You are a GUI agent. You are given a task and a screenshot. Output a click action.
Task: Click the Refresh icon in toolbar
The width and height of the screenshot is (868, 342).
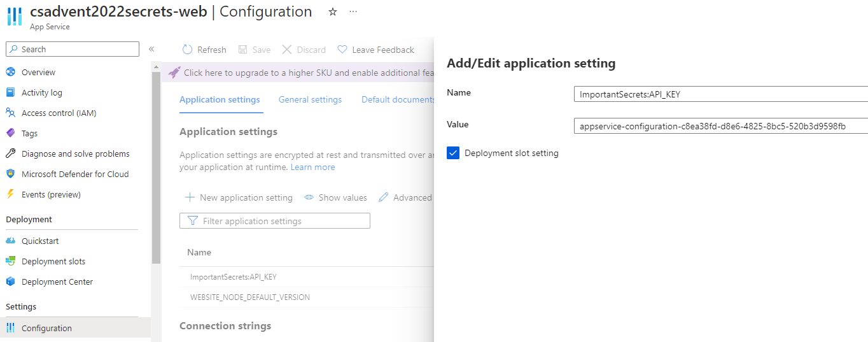[187, 50]
